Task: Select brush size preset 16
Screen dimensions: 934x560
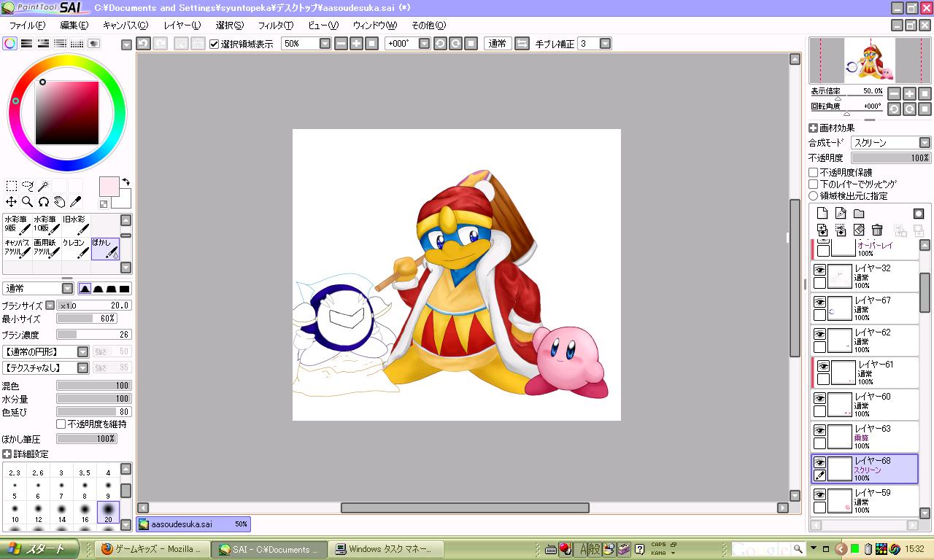Action: 85,512
